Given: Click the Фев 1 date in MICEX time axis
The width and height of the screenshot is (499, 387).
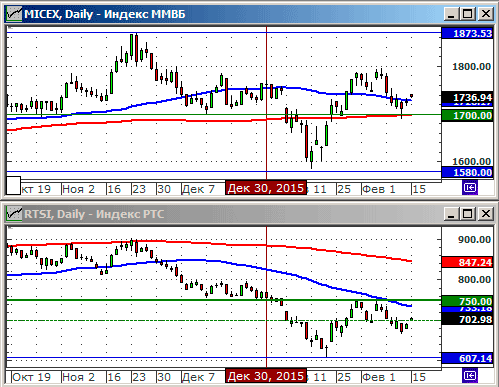Looking at the screenshot, I should pos(379,189).
